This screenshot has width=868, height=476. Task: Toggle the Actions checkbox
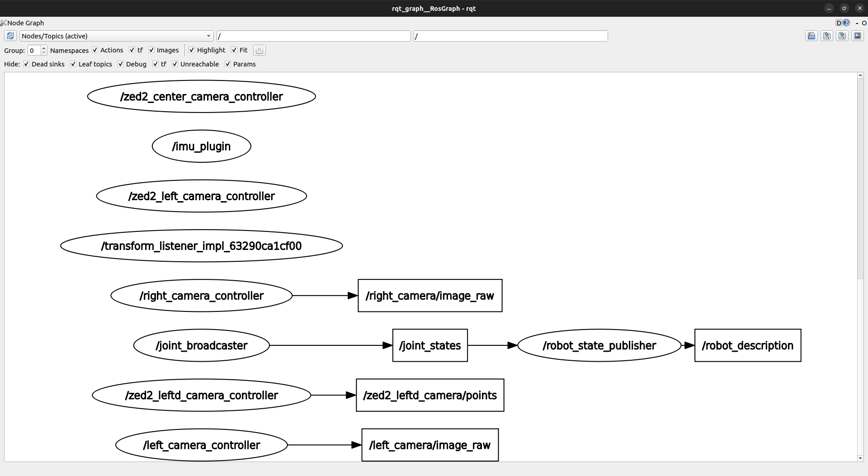point(95,50)
